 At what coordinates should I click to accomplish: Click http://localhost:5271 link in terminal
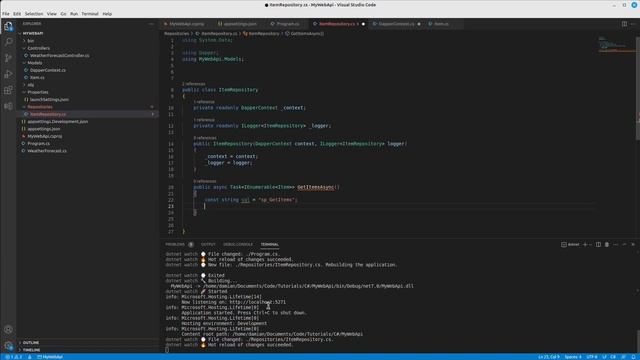coord(257,302)
